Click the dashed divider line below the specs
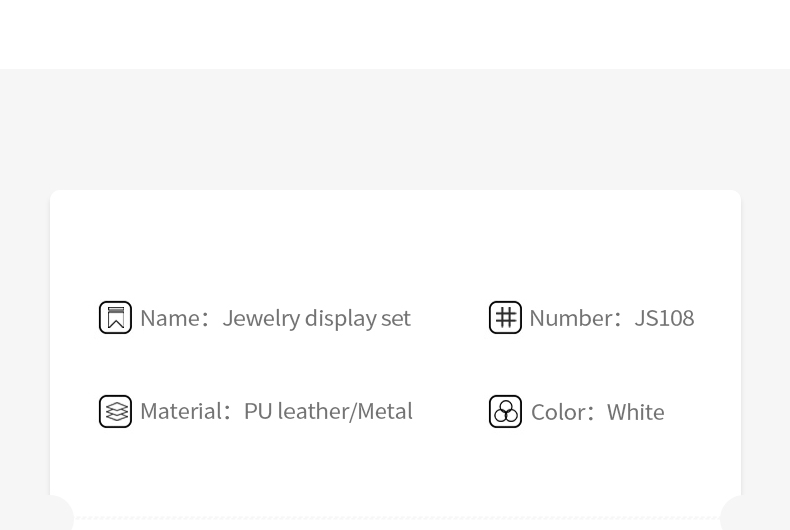The image size is (790, 530). [397, 518]
